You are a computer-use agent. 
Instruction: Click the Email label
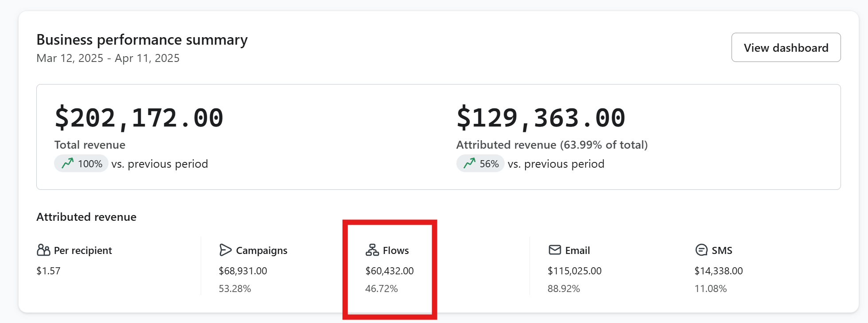point(577,250)
